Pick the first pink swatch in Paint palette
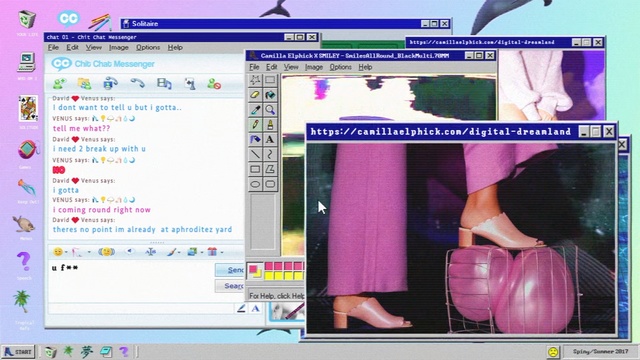This screenshot has width=640, height=360. [269, 267]
